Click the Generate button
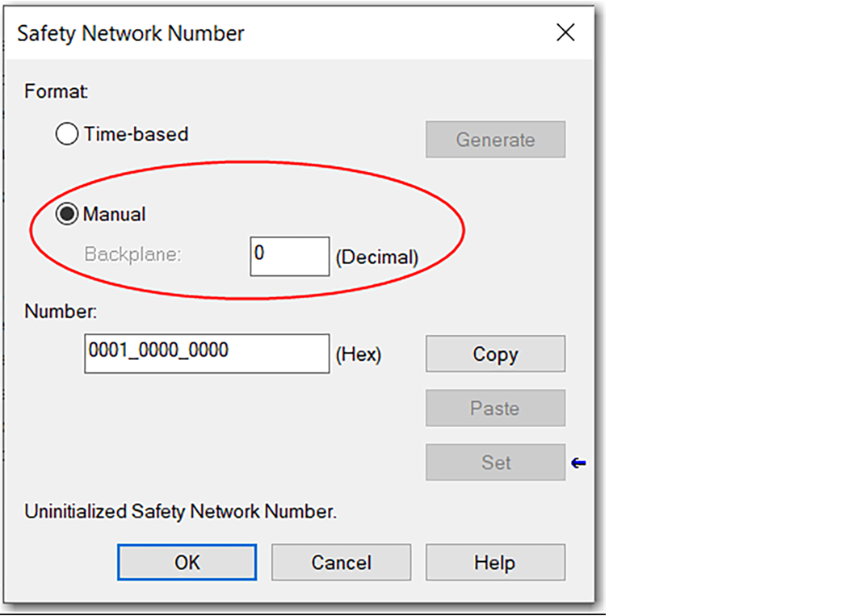This screenshot has height=616, width=844. point(495,140)
